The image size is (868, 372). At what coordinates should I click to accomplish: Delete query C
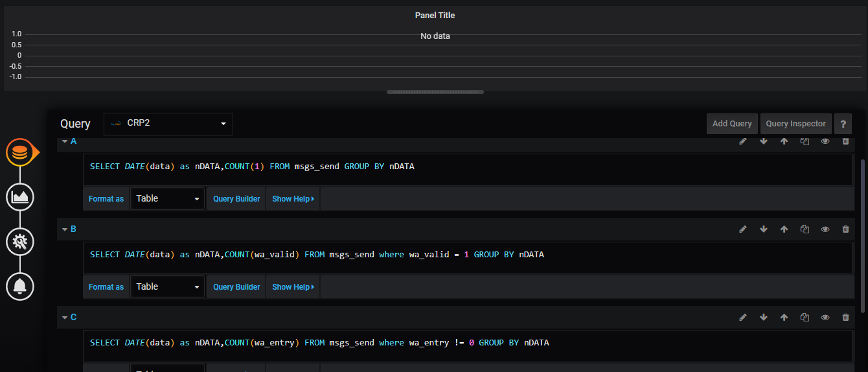point(845,317)
